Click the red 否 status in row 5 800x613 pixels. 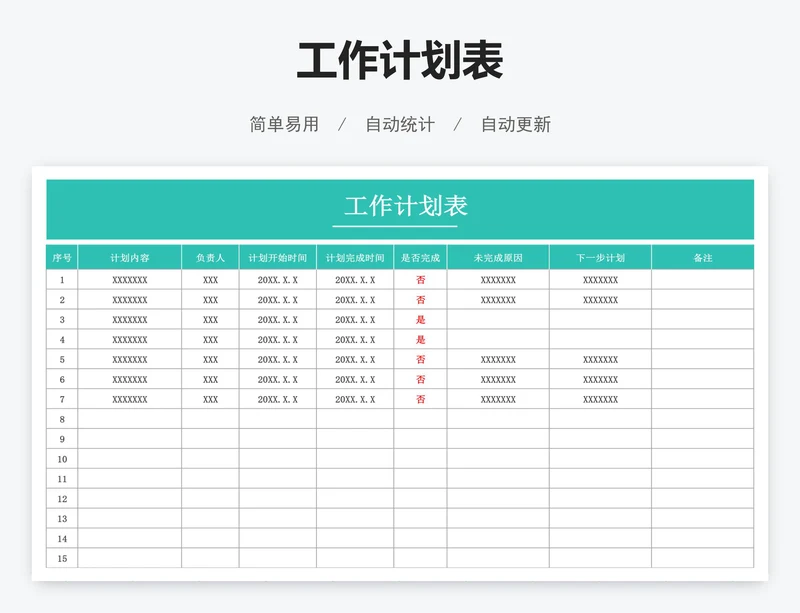point(420,359)
